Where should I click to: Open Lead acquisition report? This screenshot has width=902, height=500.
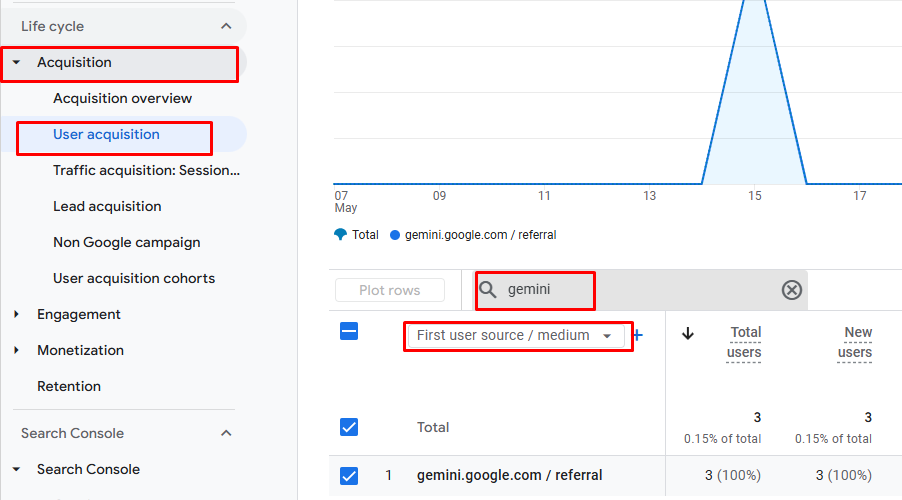[x=107, y=207]
